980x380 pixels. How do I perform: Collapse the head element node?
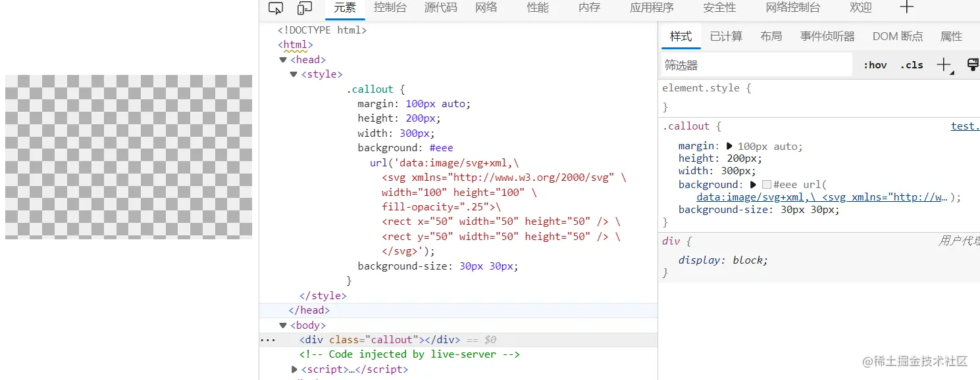click(283, 60)
